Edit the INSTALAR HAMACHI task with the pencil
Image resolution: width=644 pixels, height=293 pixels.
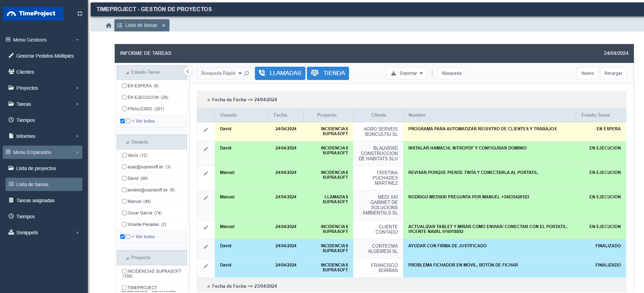[206, 149]
